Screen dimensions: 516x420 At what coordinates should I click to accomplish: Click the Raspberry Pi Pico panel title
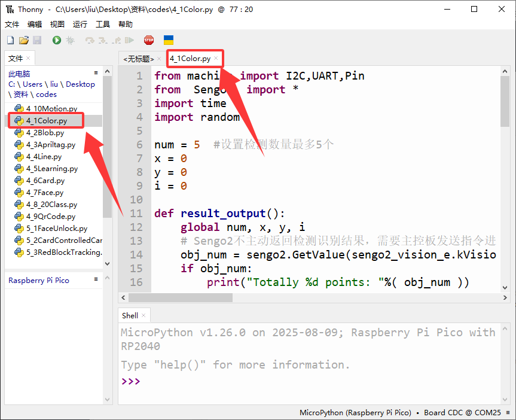coord(39,281)
